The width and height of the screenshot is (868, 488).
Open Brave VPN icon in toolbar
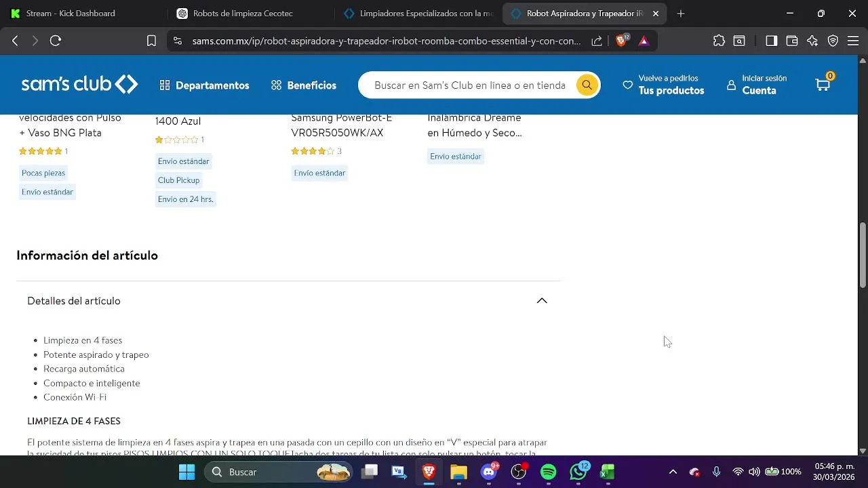(833, 41)
